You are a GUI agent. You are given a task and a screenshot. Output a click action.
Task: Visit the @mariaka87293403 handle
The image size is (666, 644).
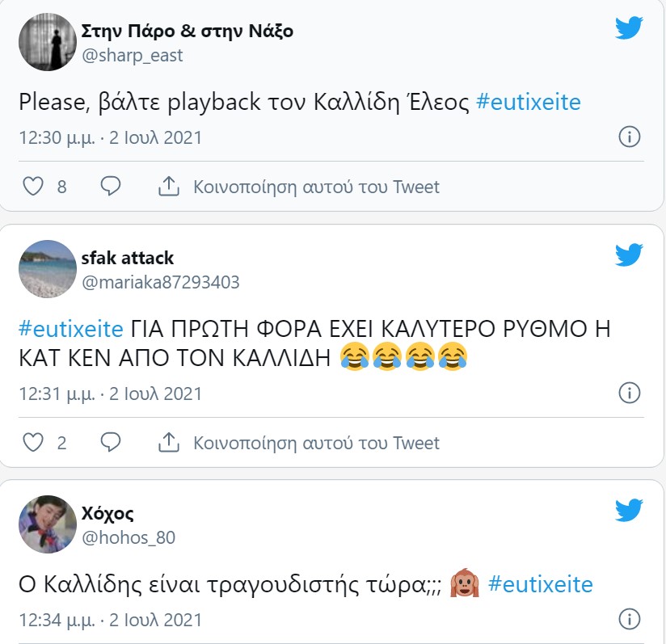point(160,282)
